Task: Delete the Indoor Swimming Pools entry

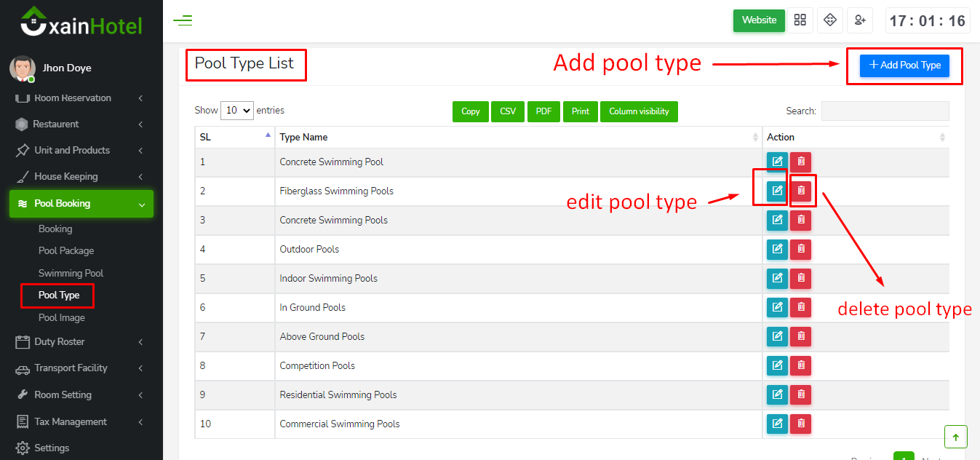Action: (801, 278)
